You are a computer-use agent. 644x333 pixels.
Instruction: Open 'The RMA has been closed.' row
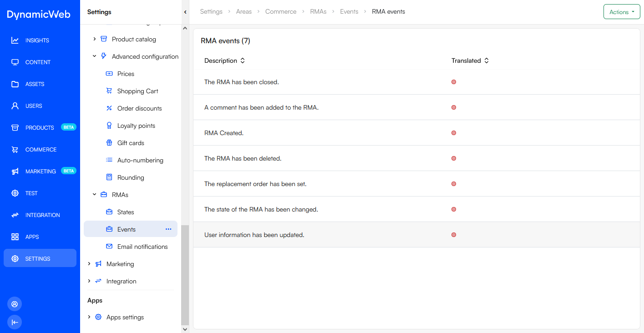pos(416,82)
